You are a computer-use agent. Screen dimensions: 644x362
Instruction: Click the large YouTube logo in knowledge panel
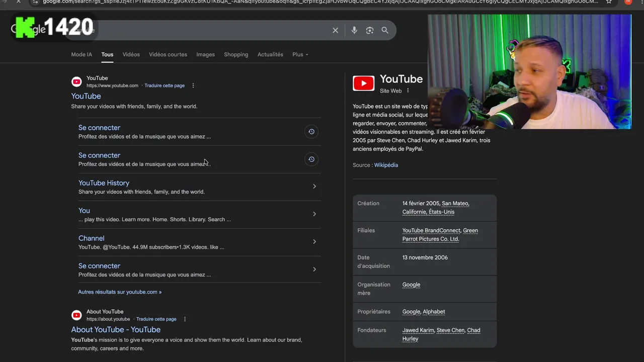click(x=363, y=83)
